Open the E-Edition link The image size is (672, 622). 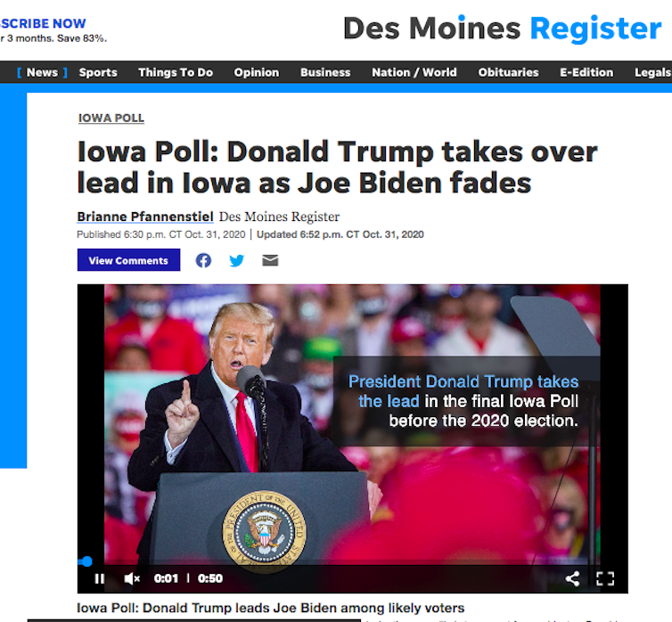(x=586, y=72)
